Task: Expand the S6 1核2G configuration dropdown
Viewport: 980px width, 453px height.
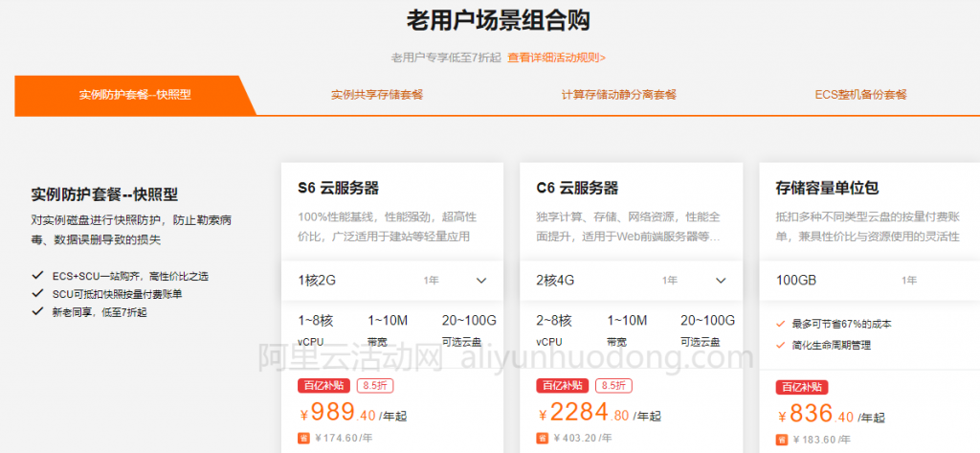Action: coord(392,281)
